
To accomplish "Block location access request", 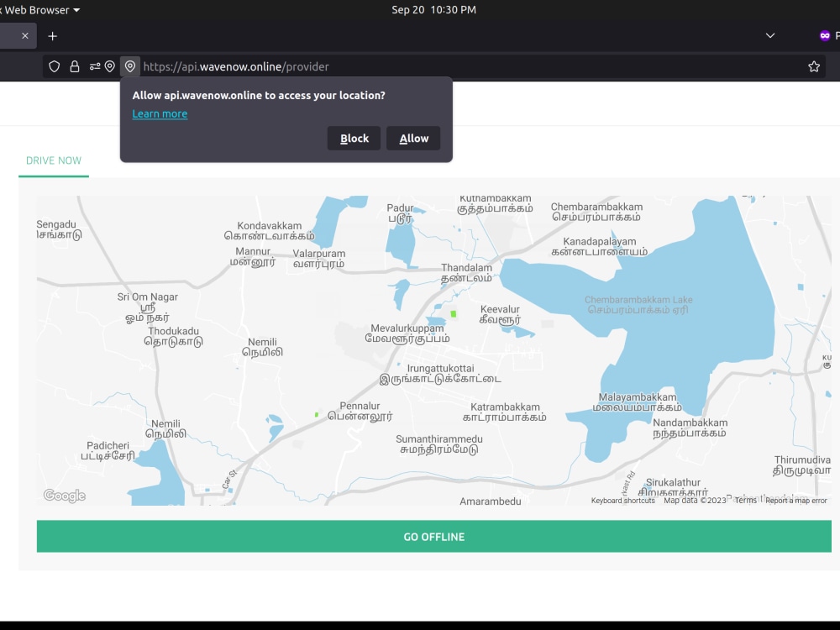I will click(x=354, y=139).
